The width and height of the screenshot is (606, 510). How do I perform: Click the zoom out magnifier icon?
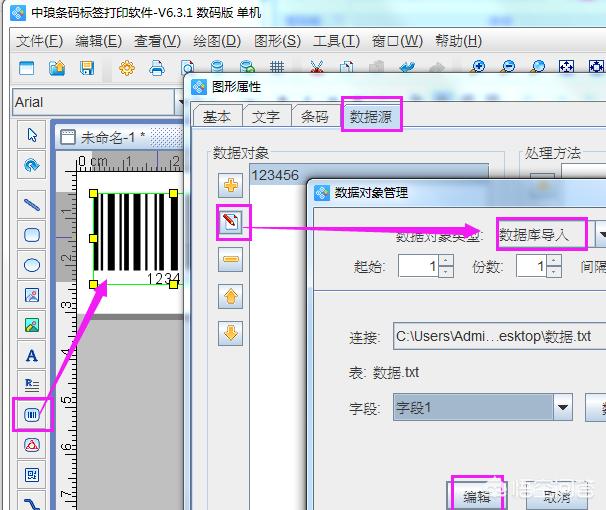tap(508, 67)
